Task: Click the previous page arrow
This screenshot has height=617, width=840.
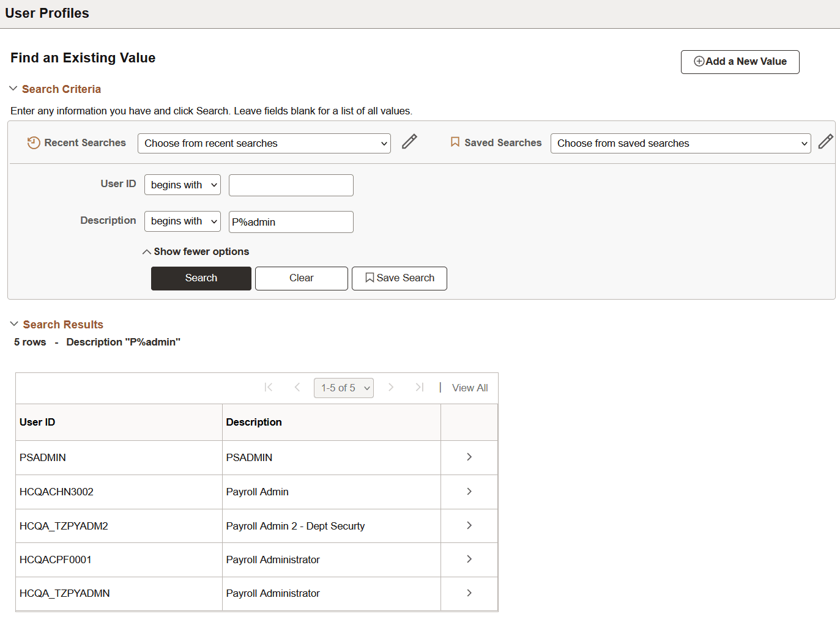Action: [297, 387]
